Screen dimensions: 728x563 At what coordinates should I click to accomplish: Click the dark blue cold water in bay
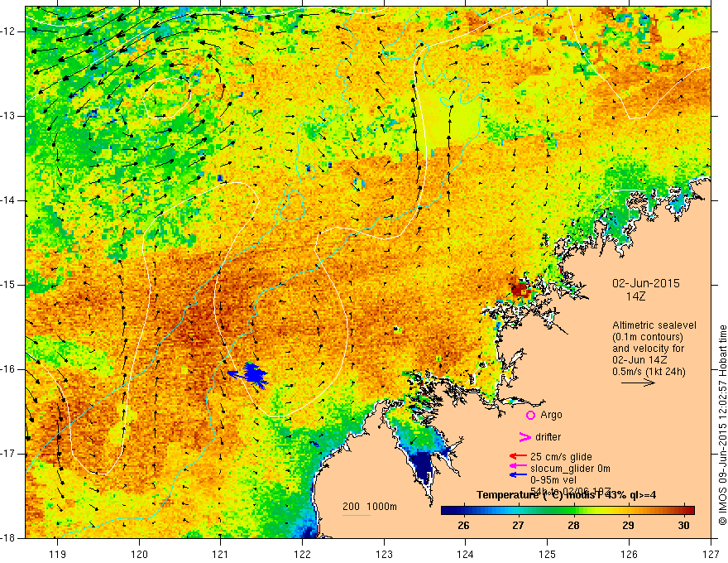click(x=424, y=465)
